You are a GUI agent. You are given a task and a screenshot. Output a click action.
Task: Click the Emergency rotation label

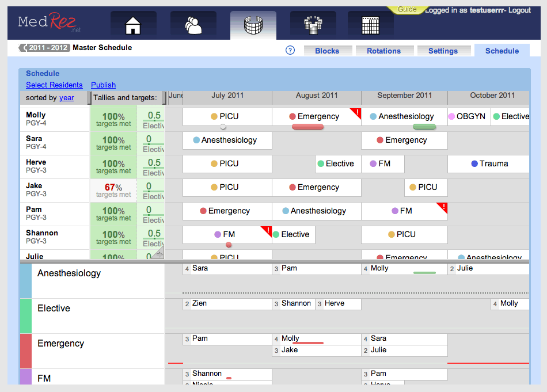tap(60, 344)
